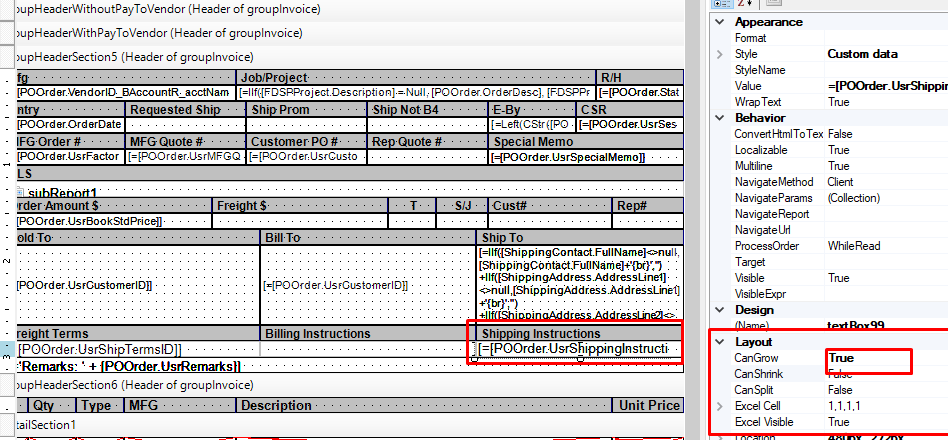Click the (Name) field showing textBox99
The image size is (948, 440).
click(x=866, y=326)
